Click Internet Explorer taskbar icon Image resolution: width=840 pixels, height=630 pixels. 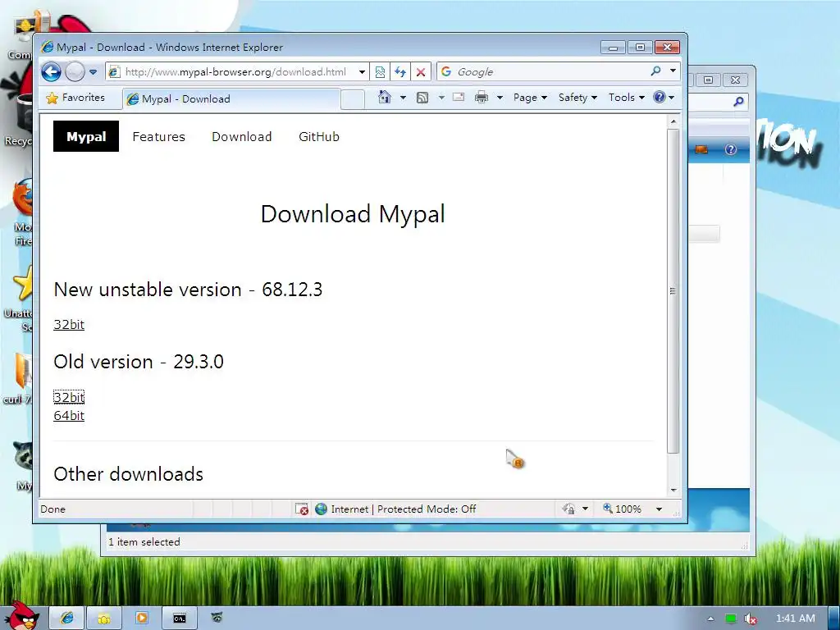(x=67, y=619)
